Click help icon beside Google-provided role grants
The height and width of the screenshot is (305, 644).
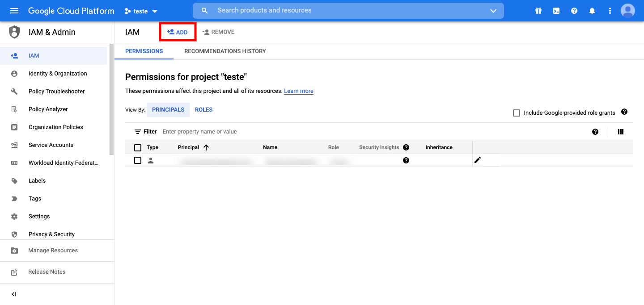624,112
